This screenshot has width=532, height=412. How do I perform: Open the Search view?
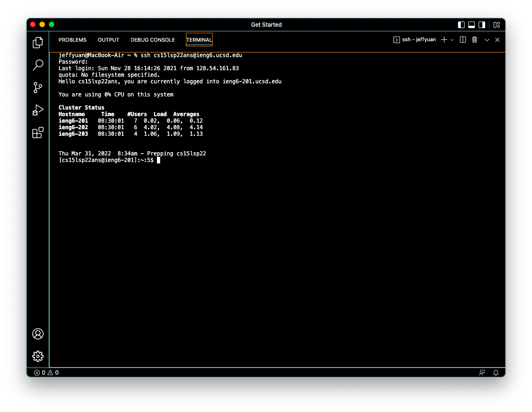tap(37, 65)
